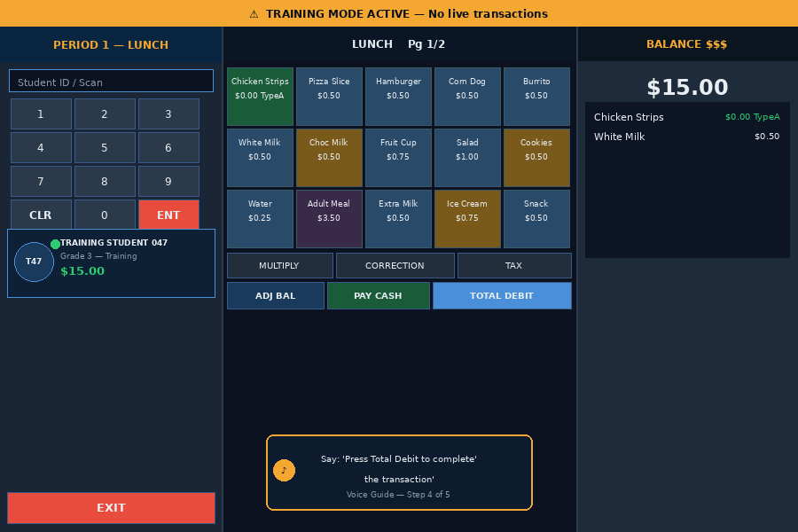Screen dimensions: 798x532
Task: Add Snack item
Action: click(x=537, y=219)
